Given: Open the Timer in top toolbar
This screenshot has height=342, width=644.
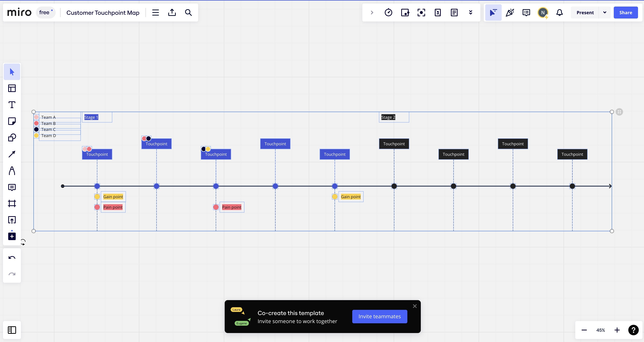Looking at the screenshot, I should (x=388, y=13).
